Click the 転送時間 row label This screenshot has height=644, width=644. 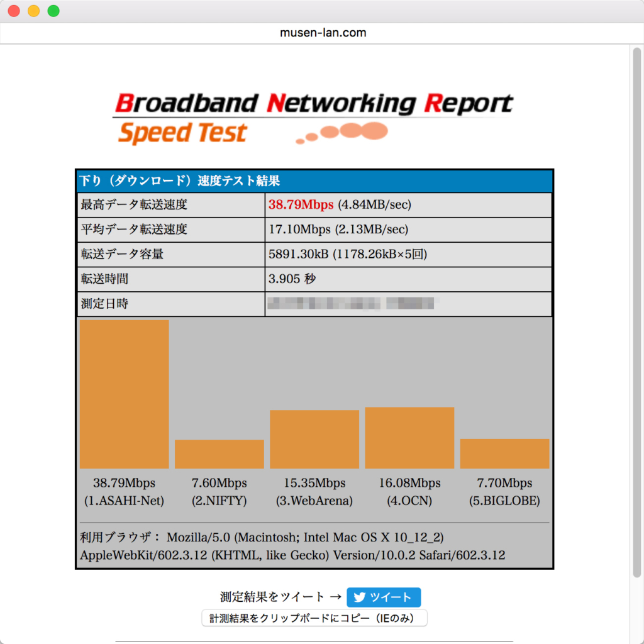click(x=104, y=279)
